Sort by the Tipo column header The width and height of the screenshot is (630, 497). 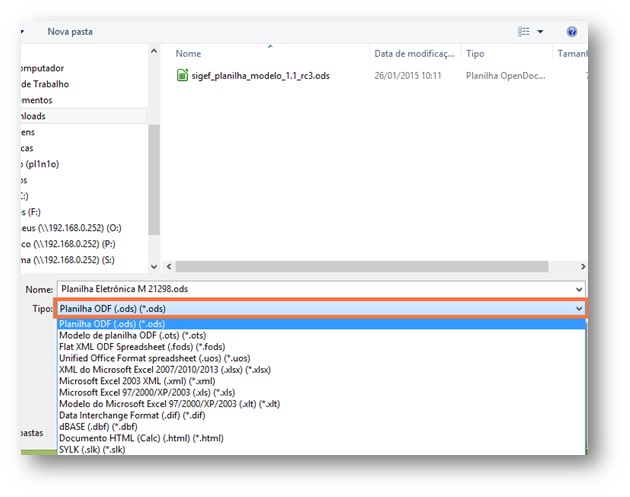[x=475, y=54]
